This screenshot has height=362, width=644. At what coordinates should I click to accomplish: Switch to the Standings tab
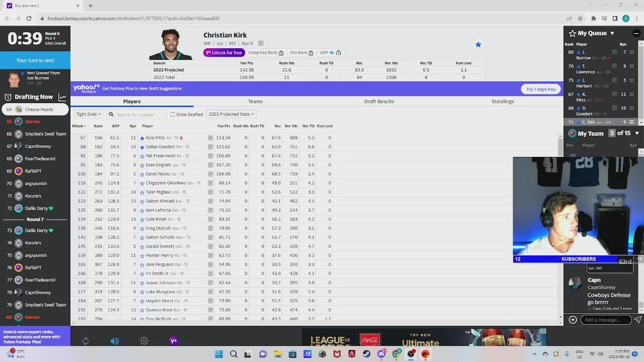click(503, 102)
